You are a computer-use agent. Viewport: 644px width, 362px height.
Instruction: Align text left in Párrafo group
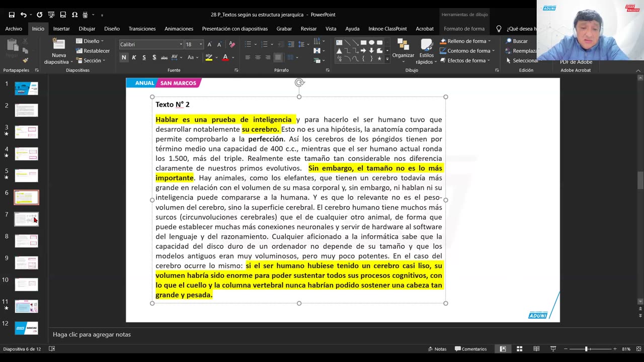tap(248, 57)
